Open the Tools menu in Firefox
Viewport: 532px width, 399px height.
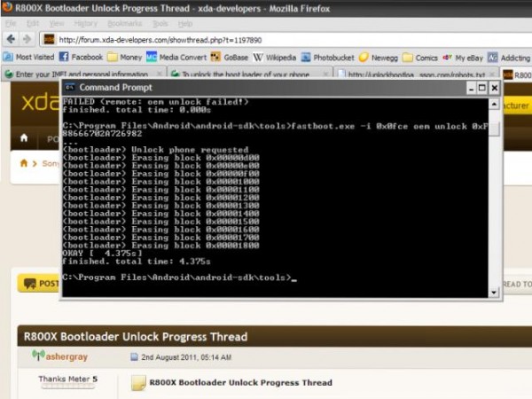(x=160, y=23)
